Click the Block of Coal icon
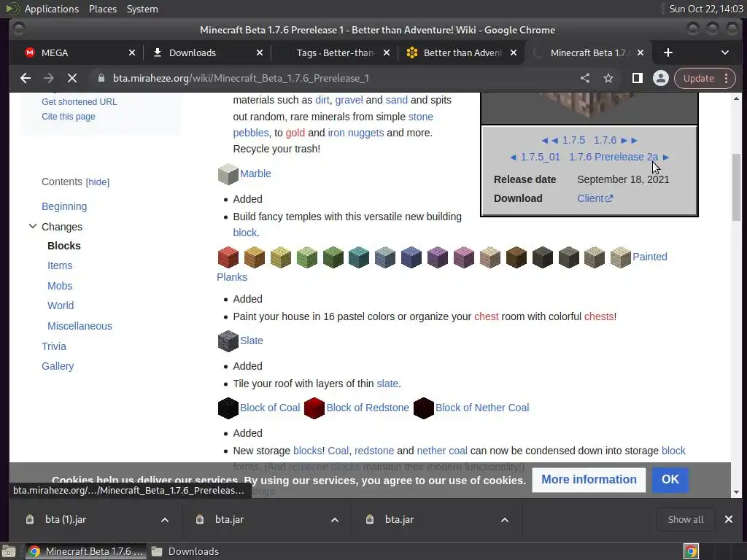The image size is (747, 560). 228,408
